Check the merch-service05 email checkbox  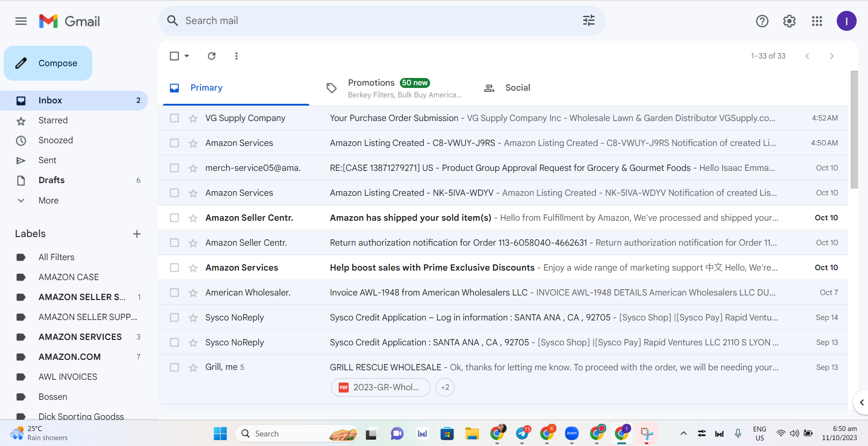click(x=174, y=168)
